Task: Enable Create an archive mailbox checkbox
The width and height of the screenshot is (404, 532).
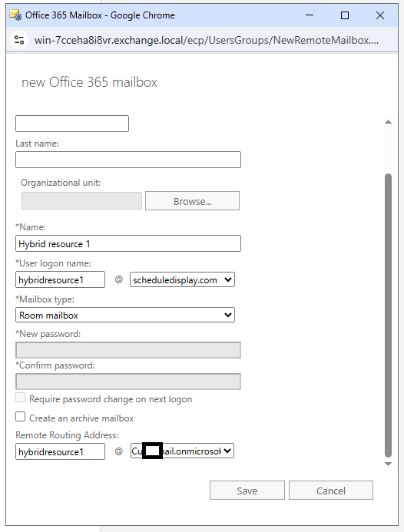Action: click(x=21, y=417)
